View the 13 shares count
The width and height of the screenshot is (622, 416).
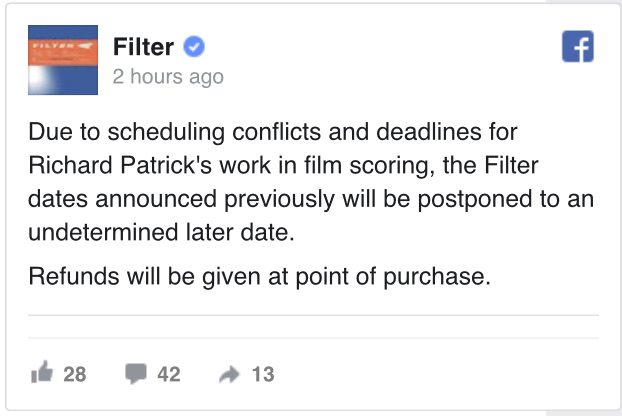(263, 374)
